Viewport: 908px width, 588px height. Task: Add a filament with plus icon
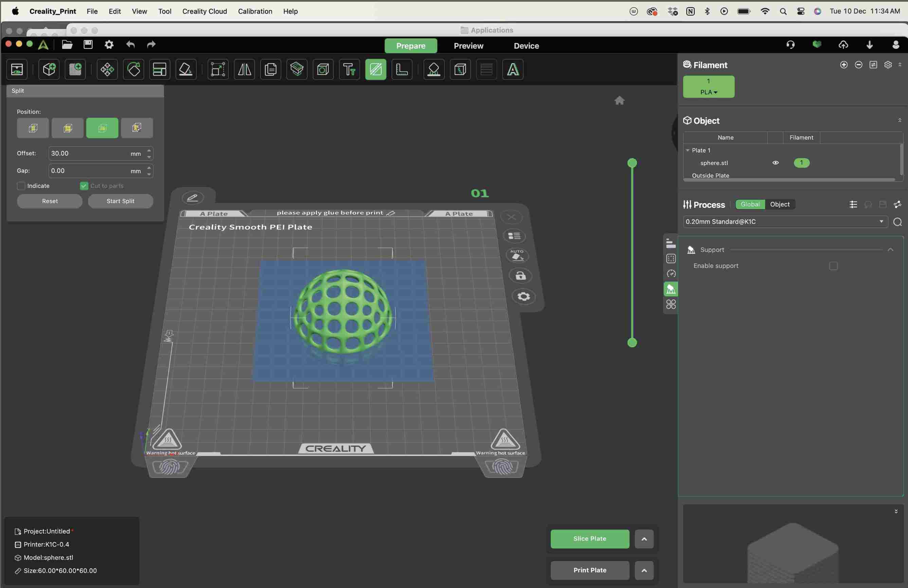pos(844,65)
